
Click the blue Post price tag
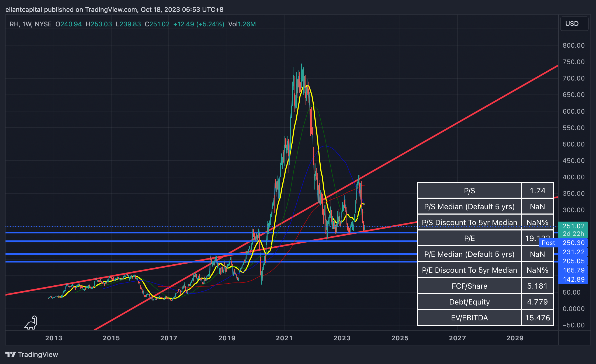548,243
